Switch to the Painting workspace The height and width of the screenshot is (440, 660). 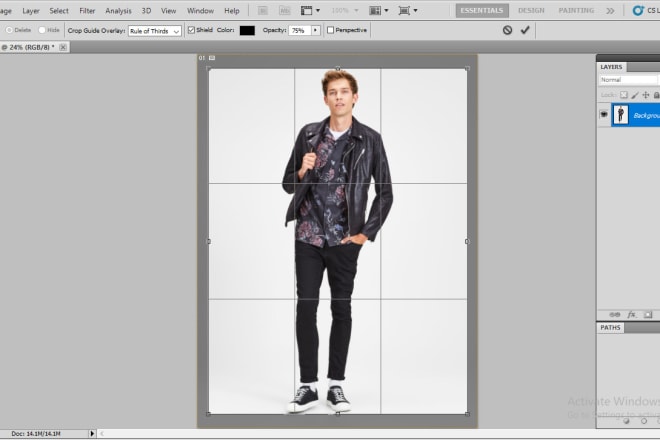[576, 11]
